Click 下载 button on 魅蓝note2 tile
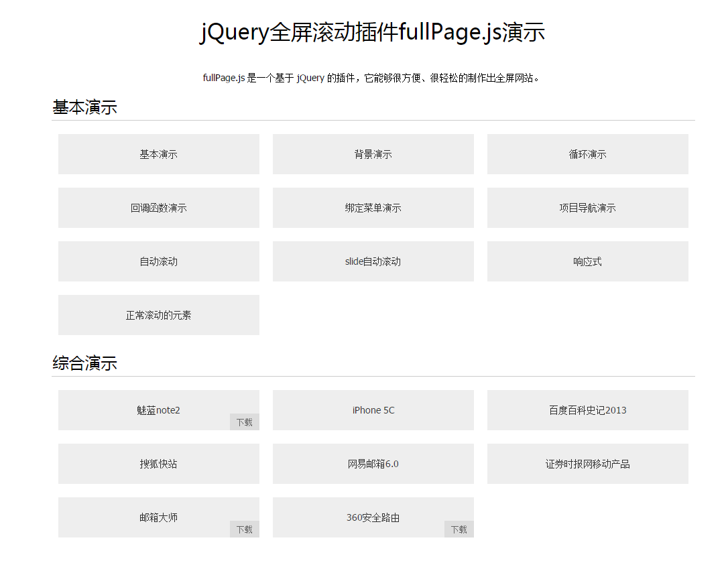Viewport: 728px width, 571px height. [245, 422]
